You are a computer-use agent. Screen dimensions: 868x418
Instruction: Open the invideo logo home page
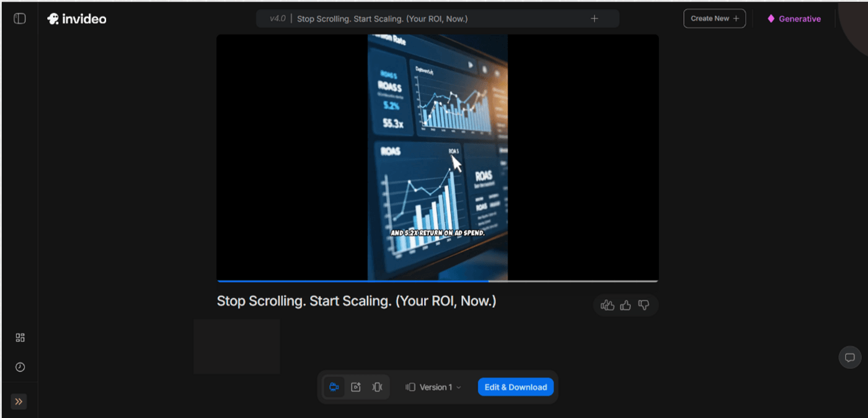pos(76,18)
